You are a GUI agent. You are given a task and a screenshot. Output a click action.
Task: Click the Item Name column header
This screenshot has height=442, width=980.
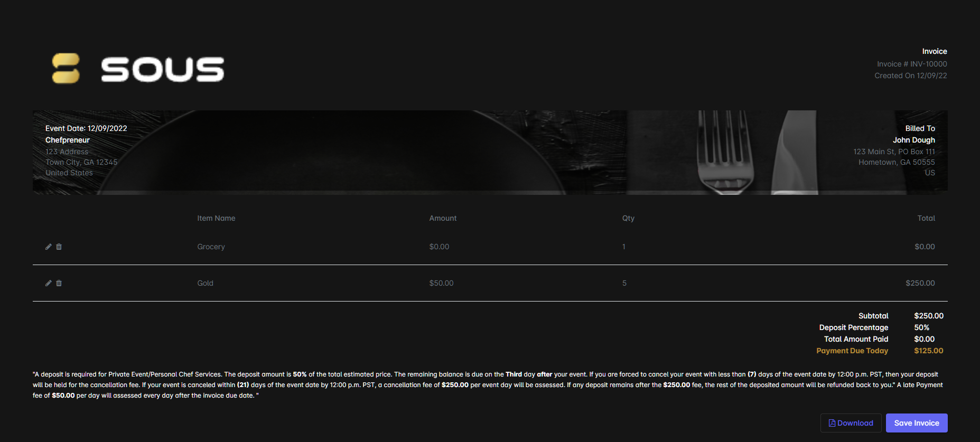pyautogui.click(x=216, y=218)
